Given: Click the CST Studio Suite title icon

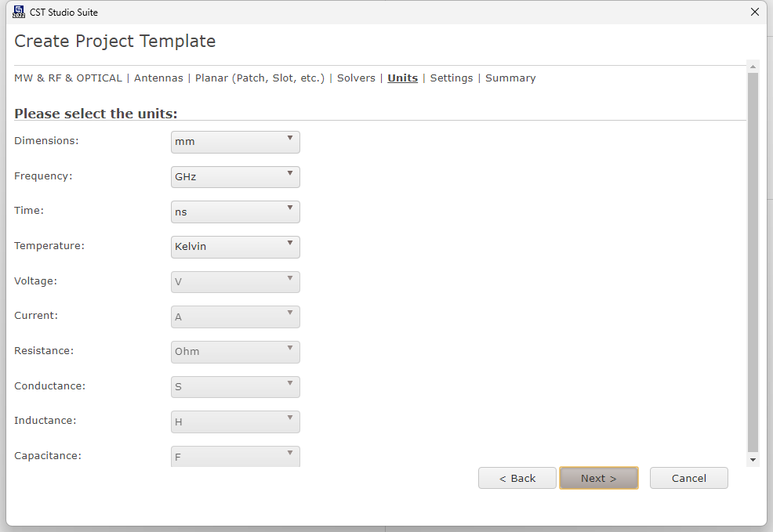Looking at the screenshot, I should click(x=19, y=12).
